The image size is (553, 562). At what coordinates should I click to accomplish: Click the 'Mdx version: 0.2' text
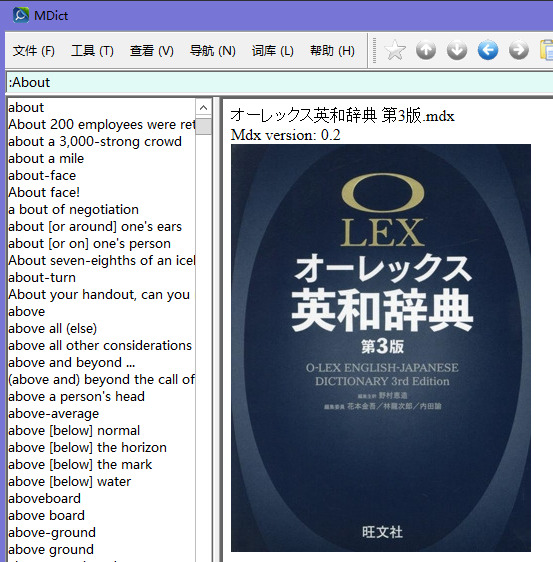(285, 135)
